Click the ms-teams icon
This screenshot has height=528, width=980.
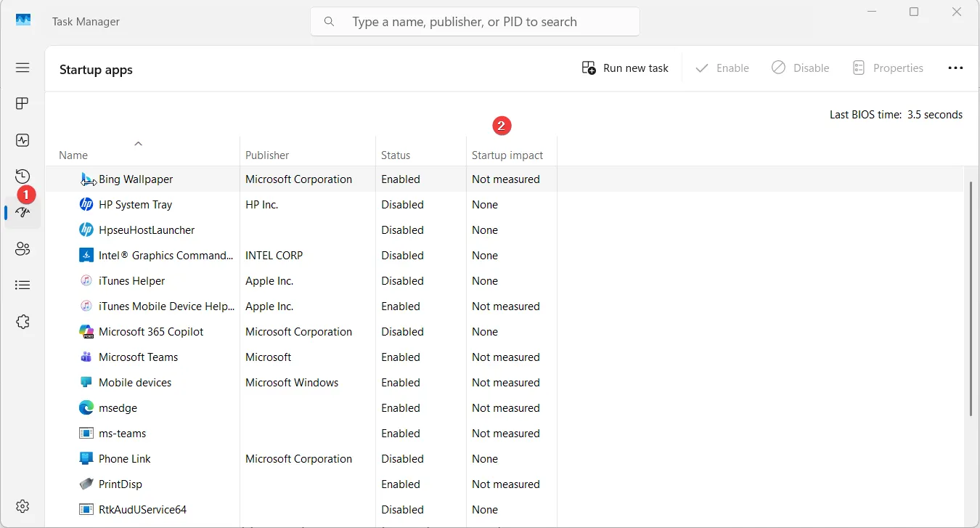[x=86, y=434]
